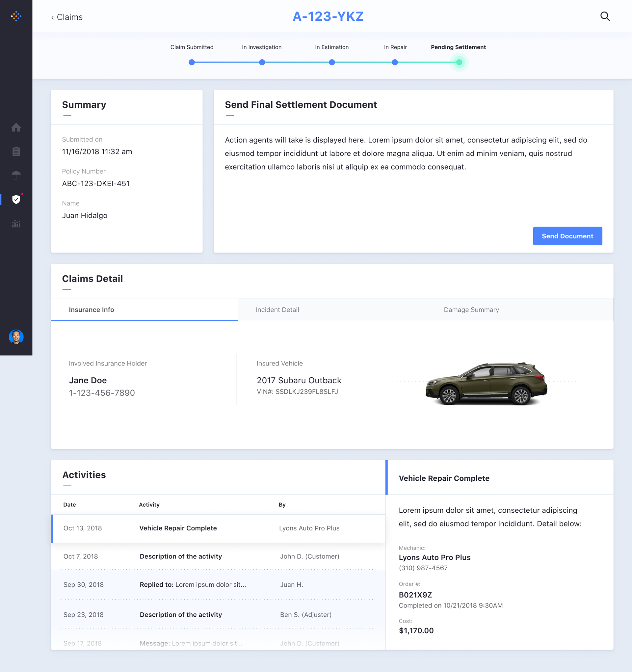Click the Claim Submitted step dot

(192, 62)
